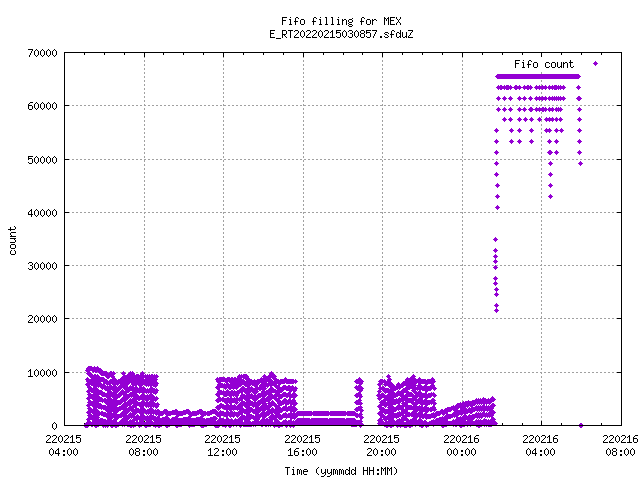Click the x-axis label 'Time (yymmdd HH:MM)'

click(341, 471)
